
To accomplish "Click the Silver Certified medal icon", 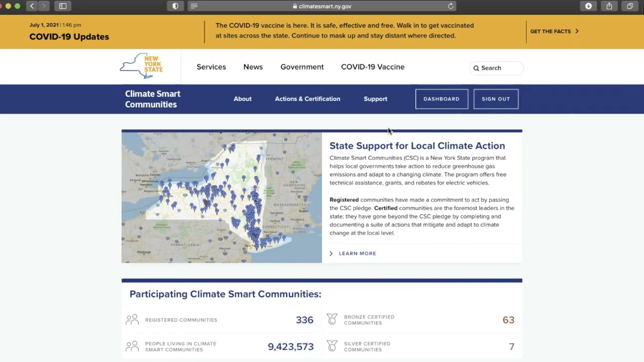I will tap(332, 346).
